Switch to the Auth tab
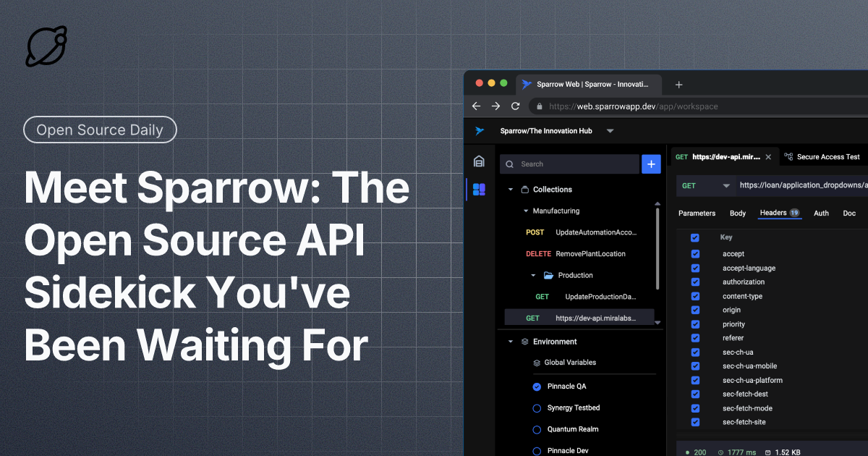The height and width of the screenshot is (456, 868). pos(821,214)
